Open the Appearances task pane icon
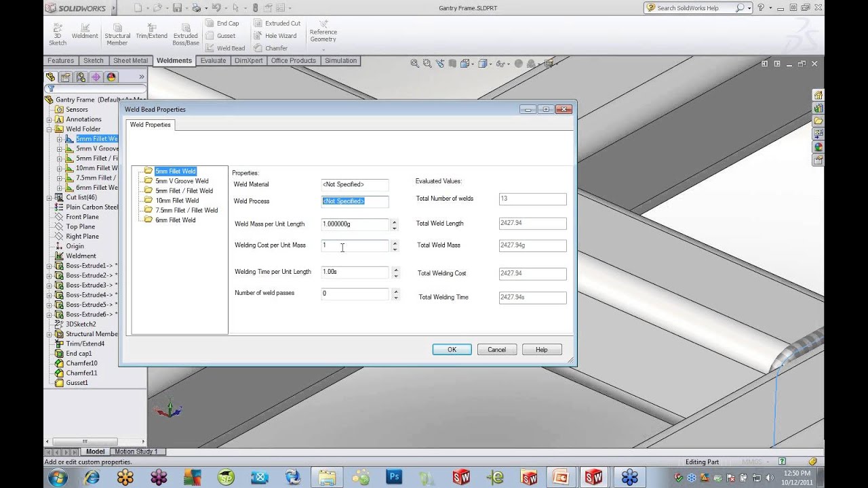This screenshot has width=868, height=488. 818,147
